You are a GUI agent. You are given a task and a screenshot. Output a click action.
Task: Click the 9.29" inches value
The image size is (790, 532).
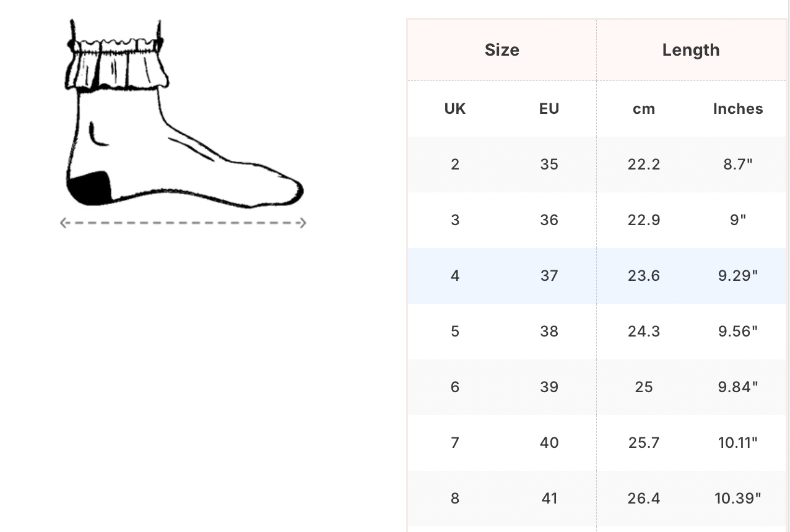click(x=738, y=276)
